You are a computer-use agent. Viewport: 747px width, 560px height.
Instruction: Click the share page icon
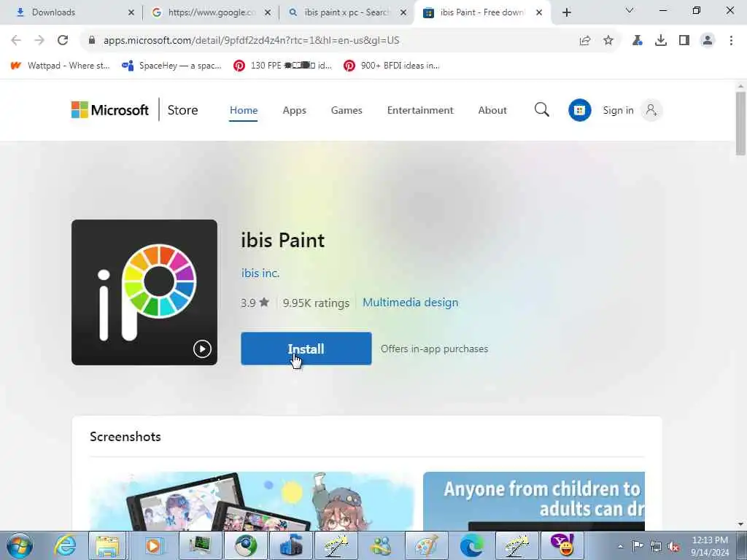click(585, 41)
